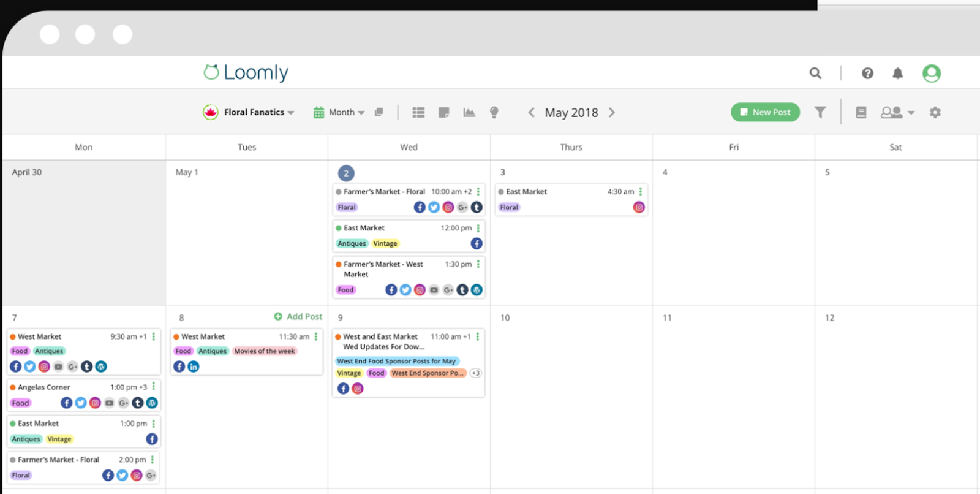Click the Instagram icon on West and East Market post
This screenshot has width=980, height=494.
[358, 389]
